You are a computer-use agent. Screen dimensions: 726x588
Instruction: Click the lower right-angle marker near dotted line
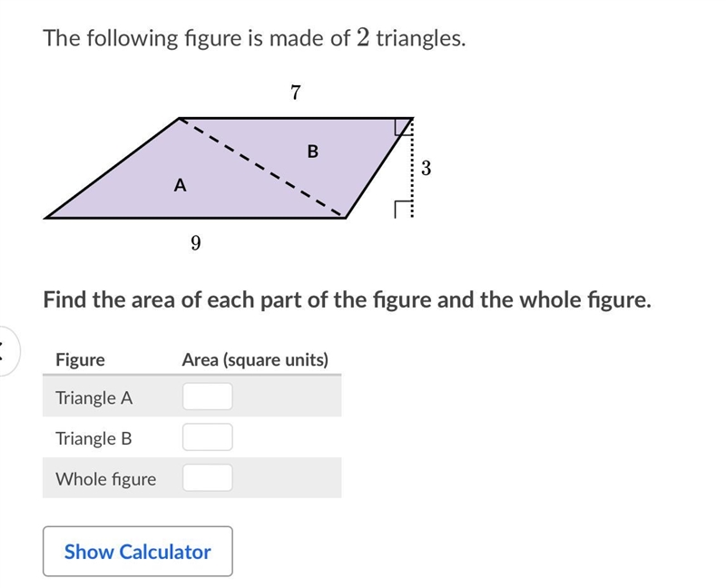403,210
